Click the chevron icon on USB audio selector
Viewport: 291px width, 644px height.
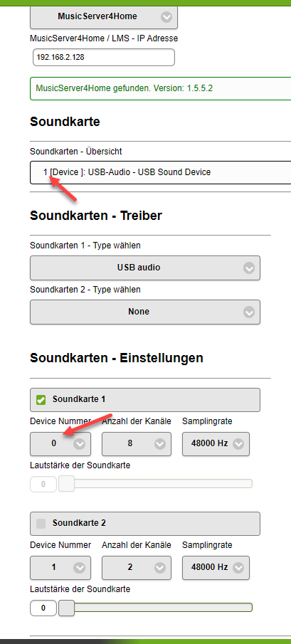[249, 268]
